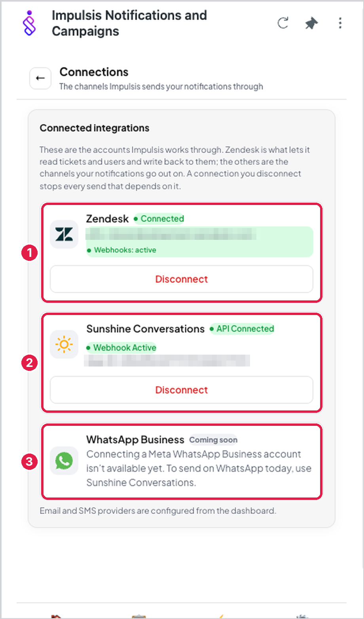
Task: Click the red annotation marker number 3
Action: (x=29, y=461)
